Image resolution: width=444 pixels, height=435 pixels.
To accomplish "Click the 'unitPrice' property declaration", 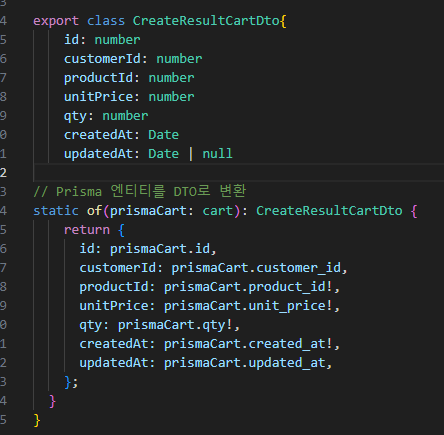I will pos(98,97).
